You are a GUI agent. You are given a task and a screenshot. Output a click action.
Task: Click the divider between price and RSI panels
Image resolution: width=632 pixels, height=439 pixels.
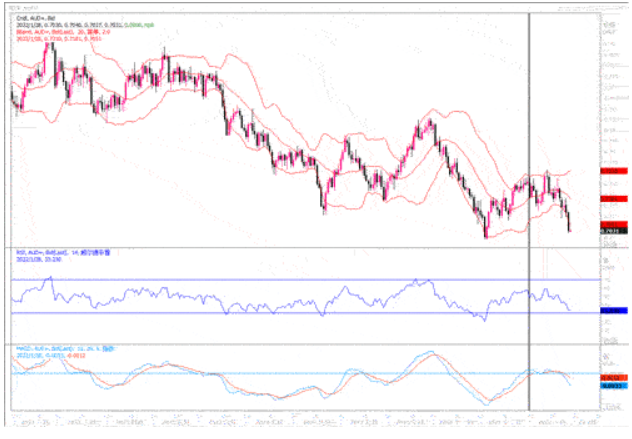[x=300, y=247]
